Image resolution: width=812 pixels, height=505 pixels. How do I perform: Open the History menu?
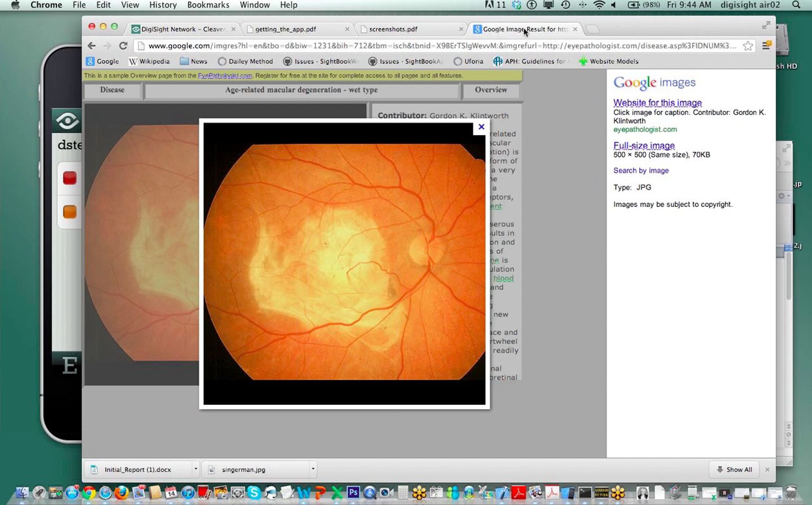pyautogui.click(x=163, y=5)
